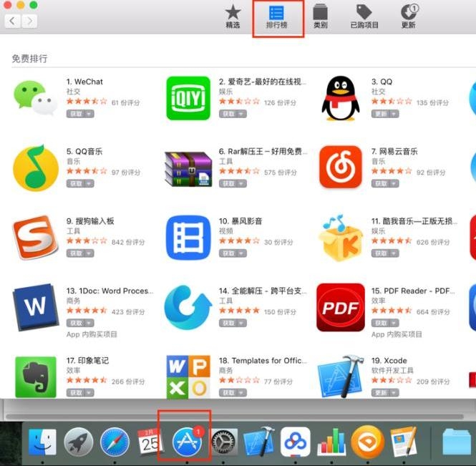Viewport: 476px width, 466px height.
Task: Open the Rar解压王 app icon
Action: click(188, 169)
